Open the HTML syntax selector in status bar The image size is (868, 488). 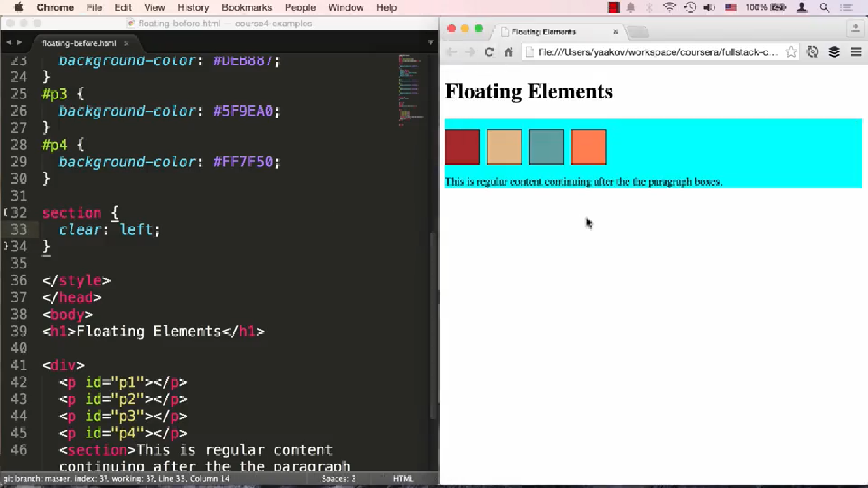(x=403, y=478)
